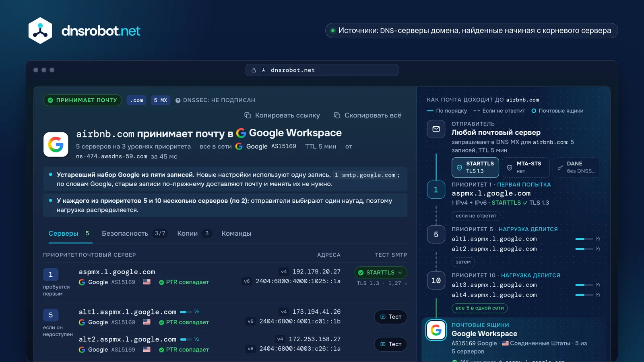The width and height of the screenshot is (644, 362).
Task: Click the .com TLD chip
Action: [x=136, y=101]
